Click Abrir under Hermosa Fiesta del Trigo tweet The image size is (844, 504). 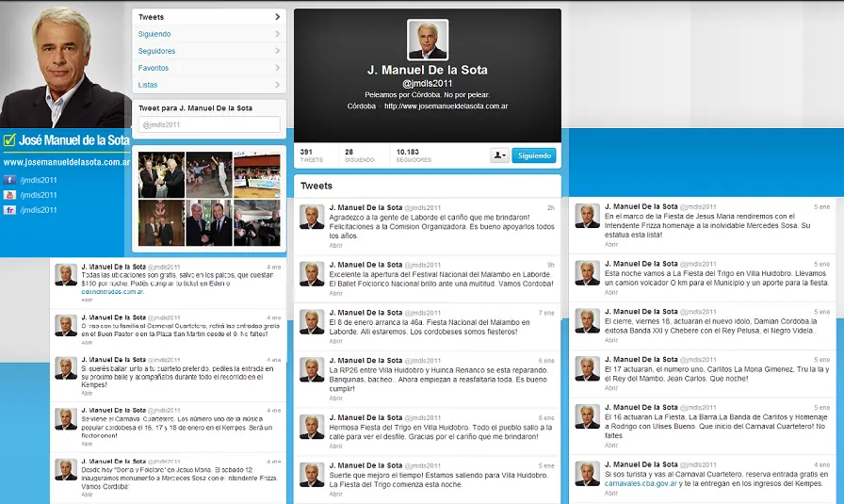pyautogui.click(x=336, y=447)
